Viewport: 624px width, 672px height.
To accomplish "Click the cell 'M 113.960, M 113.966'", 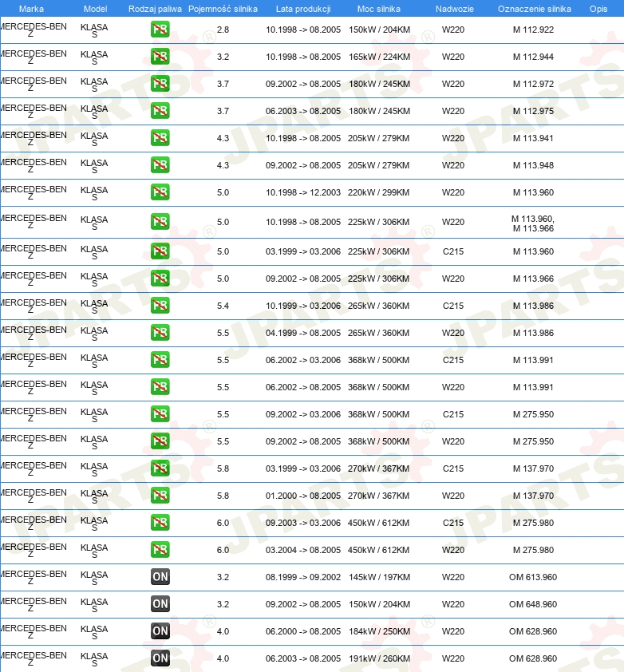I will click(533, 223).
